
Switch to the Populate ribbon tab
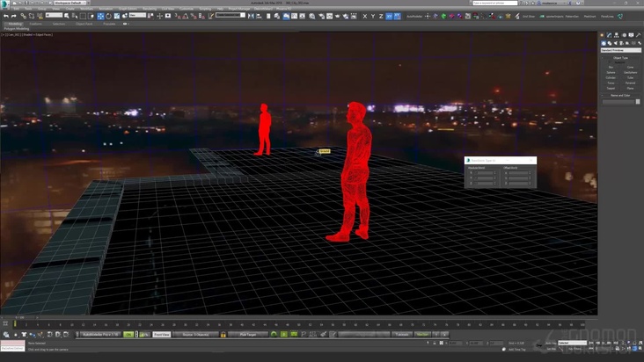pyautogui.click(x=109, y=24)
